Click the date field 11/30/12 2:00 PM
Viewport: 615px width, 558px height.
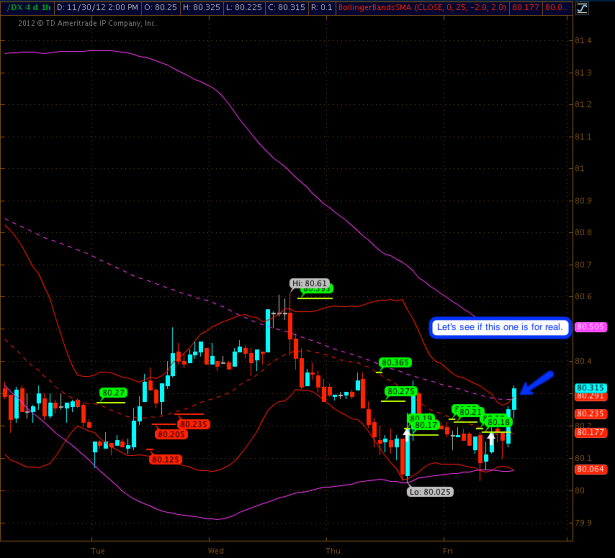(x=98, y=7)
